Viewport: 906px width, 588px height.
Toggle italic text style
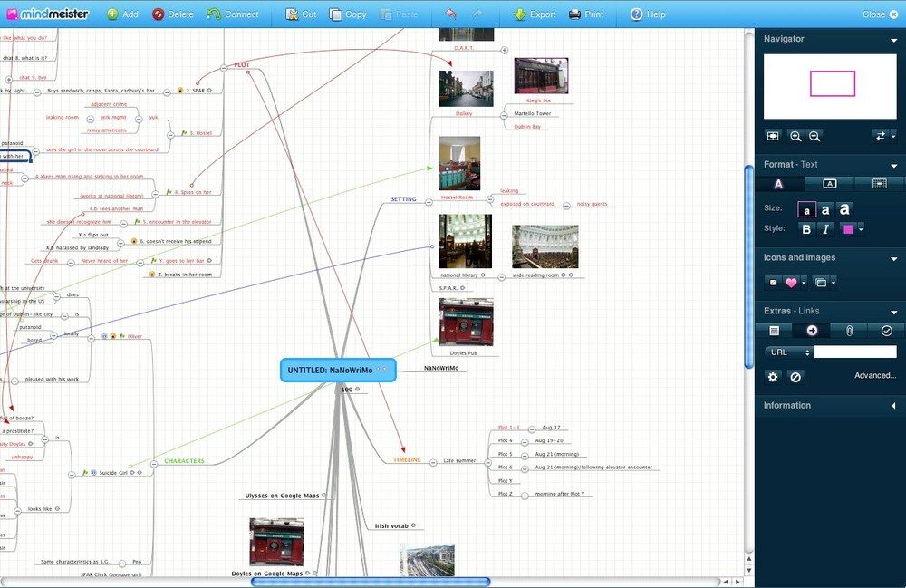[825, 229]
